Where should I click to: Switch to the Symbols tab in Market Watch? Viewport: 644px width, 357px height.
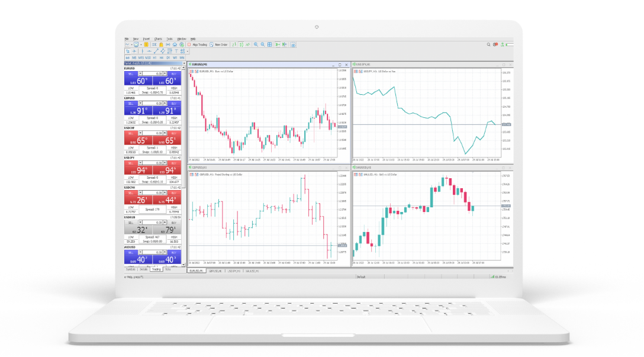130,269
